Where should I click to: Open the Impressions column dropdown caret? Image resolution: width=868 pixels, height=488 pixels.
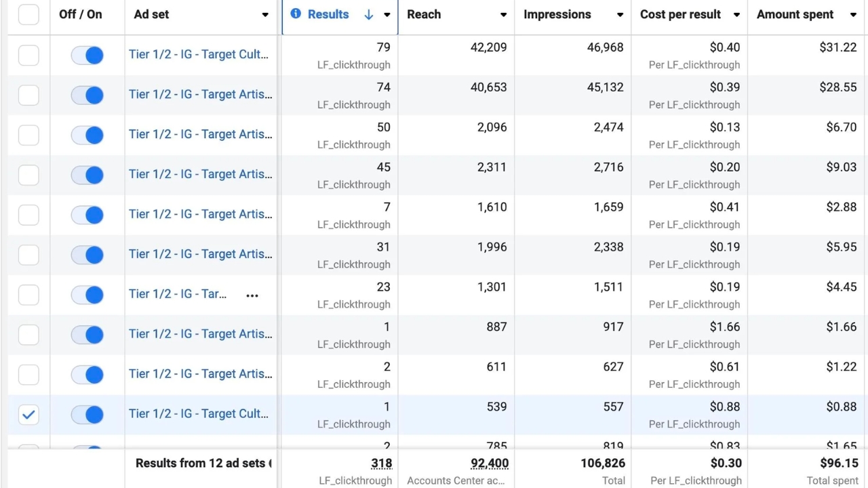tap(620, 15)
